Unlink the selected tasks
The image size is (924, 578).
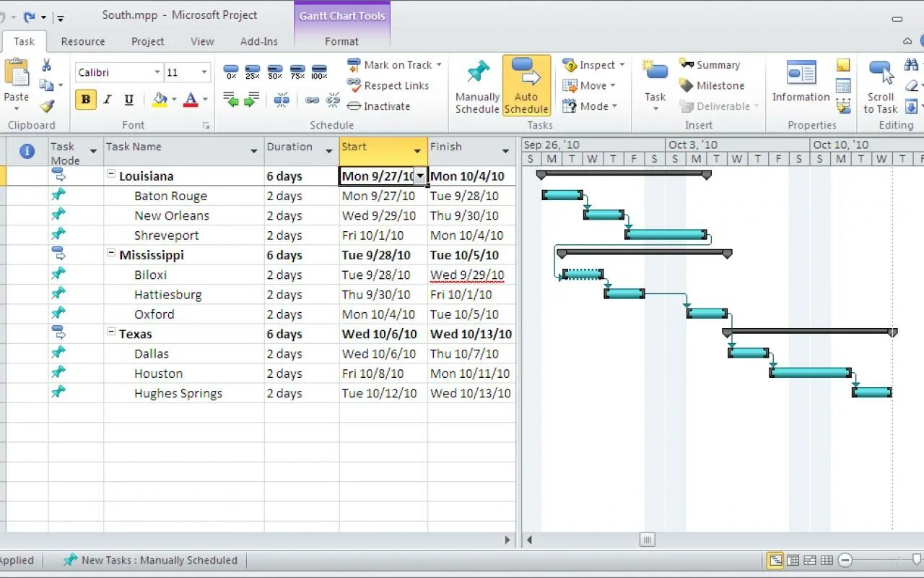333,100
